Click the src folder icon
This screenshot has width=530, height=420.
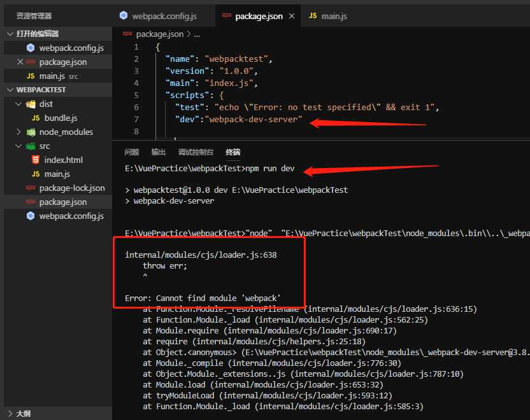[31, 146]
